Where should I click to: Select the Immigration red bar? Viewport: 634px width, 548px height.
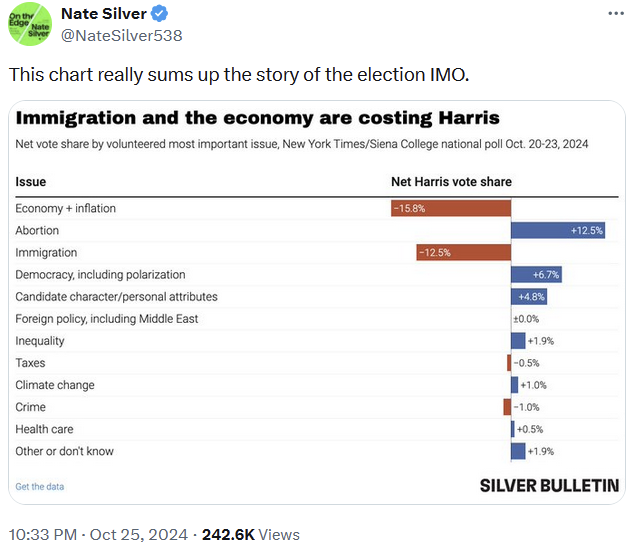[463, 252]
